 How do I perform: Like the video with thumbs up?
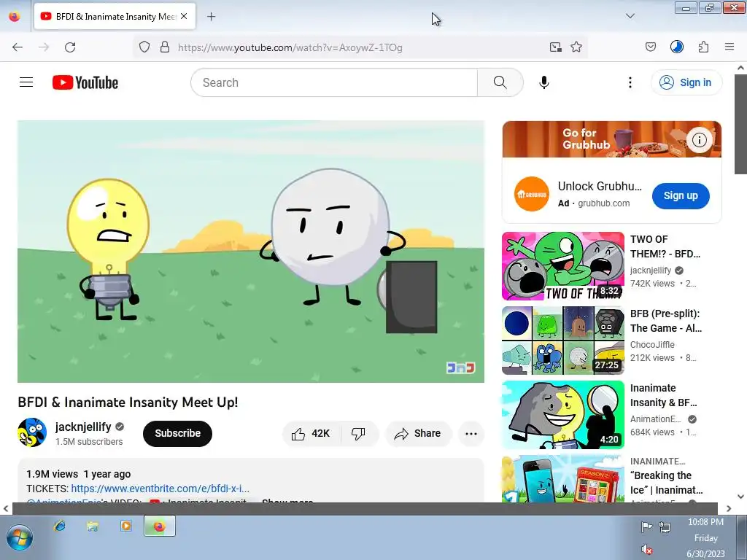tap(311, 433)
